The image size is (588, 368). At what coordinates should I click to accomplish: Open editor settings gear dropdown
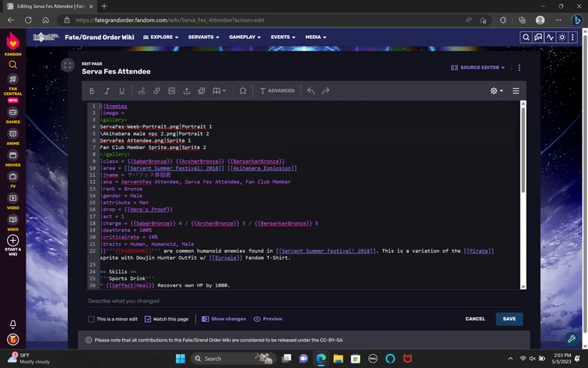click(497, 91)
